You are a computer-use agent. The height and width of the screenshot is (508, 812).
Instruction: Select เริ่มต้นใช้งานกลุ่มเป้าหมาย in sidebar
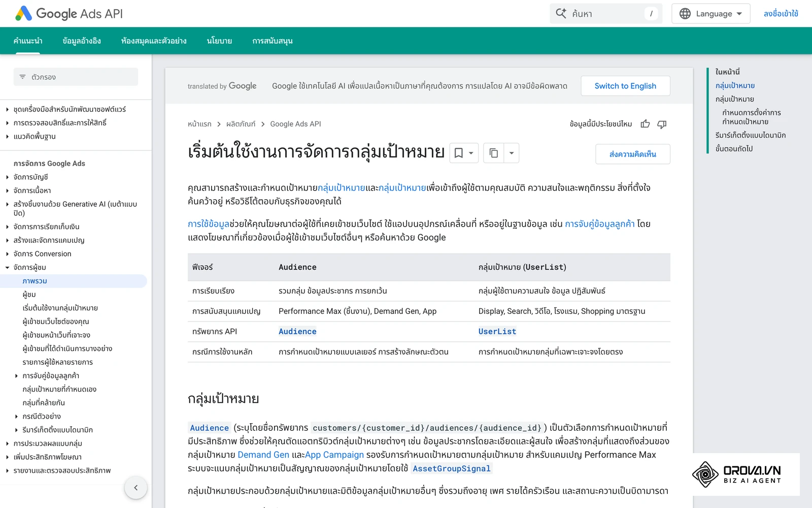(60, 308)
